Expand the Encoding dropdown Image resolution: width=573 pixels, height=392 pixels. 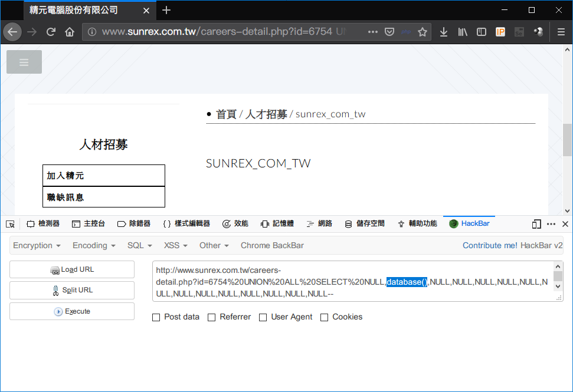point(94,246)
